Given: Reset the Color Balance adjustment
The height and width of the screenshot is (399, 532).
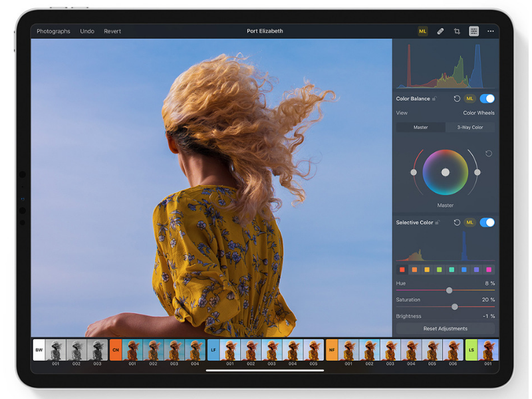Looking at the screenshot, I should 457,98.
